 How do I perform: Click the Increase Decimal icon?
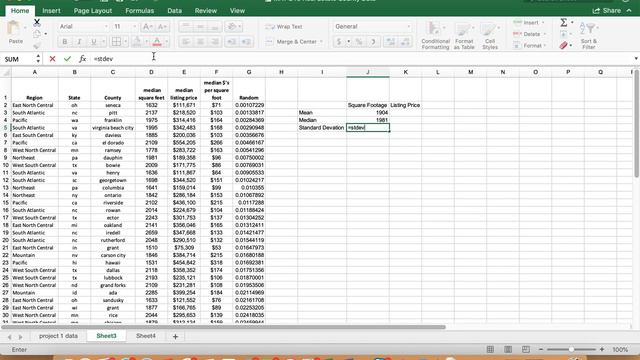[390, 42]
